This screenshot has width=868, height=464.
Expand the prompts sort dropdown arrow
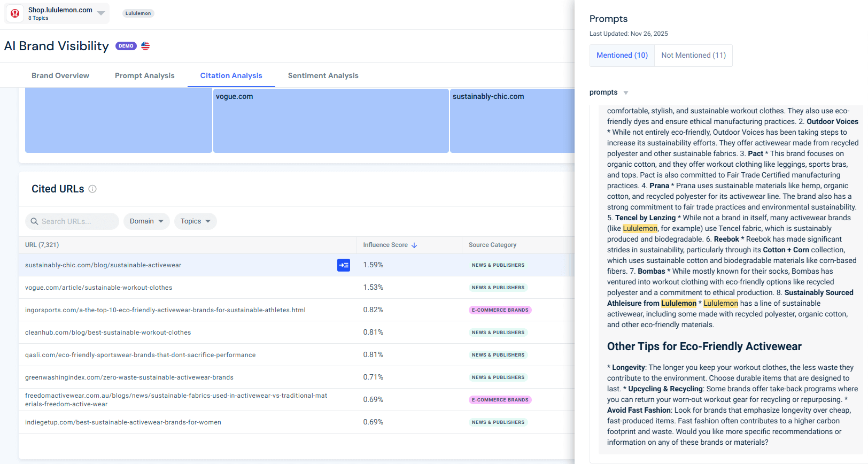coord(626,92)
